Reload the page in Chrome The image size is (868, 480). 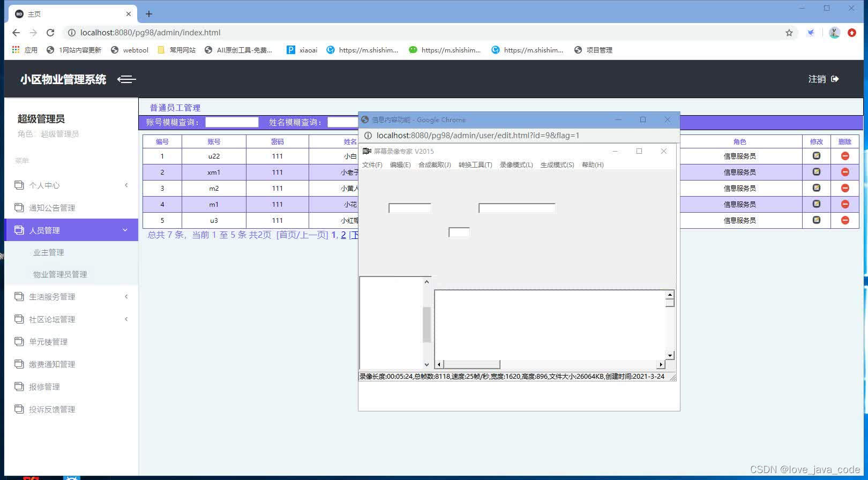pyautogui.click(x=50, y=33)
